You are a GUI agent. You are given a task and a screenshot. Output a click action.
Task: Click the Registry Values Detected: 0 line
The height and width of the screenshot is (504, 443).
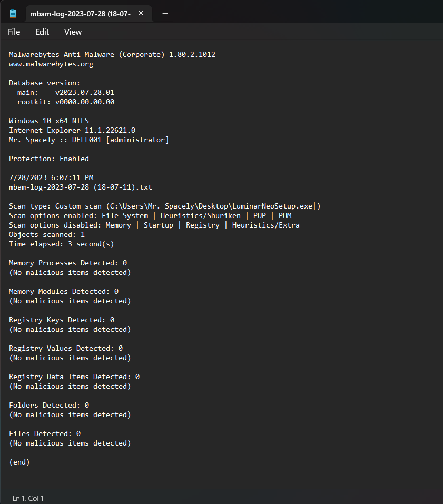[x=66, y=349]
